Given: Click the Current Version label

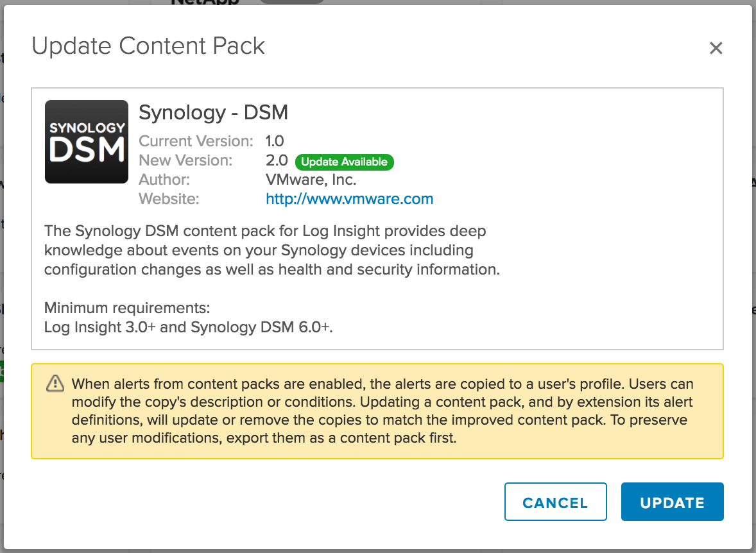Looking at the screenshot, I should click(196, 141).
